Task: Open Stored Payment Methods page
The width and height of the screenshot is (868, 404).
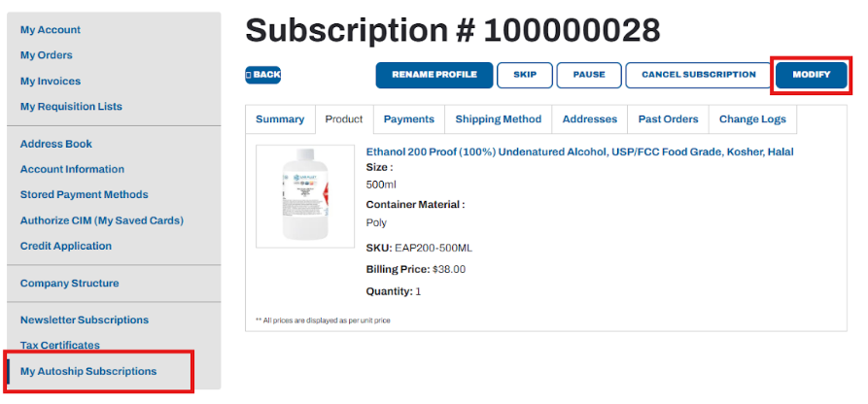Action: [84, 195]
